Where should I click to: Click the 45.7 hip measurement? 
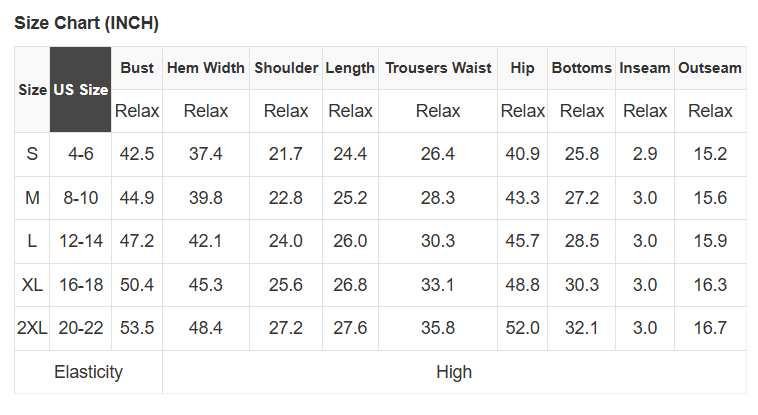point(522,241)
